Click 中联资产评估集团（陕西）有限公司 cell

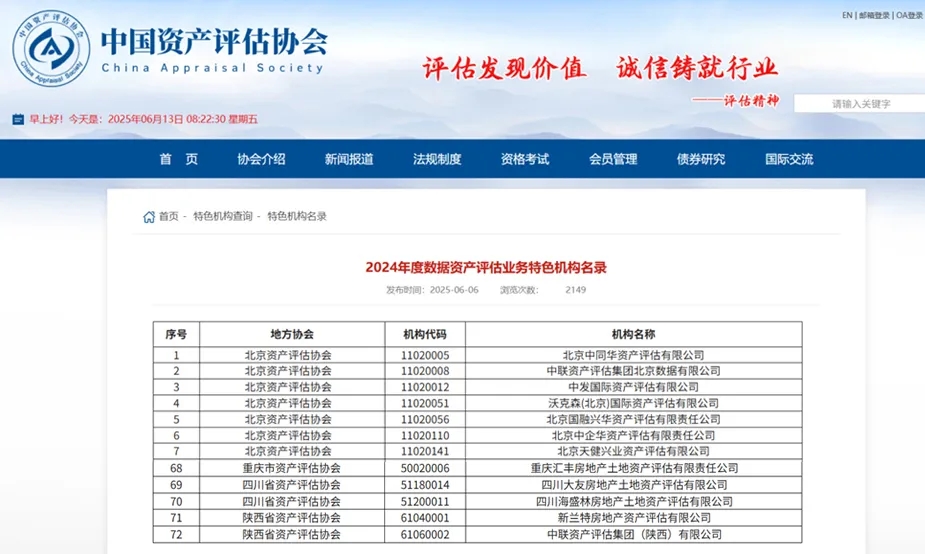(x=634, y=535)
